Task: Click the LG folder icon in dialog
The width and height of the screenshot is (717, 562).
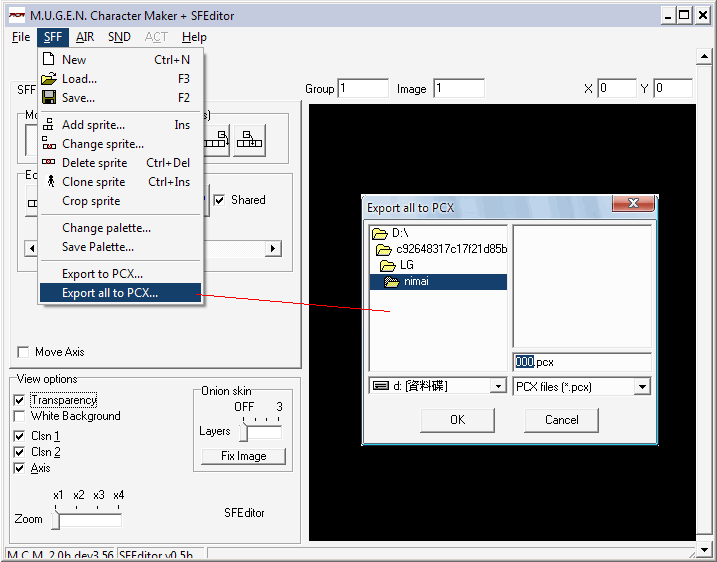Action: pyautogui.click(x=387, y=265)
